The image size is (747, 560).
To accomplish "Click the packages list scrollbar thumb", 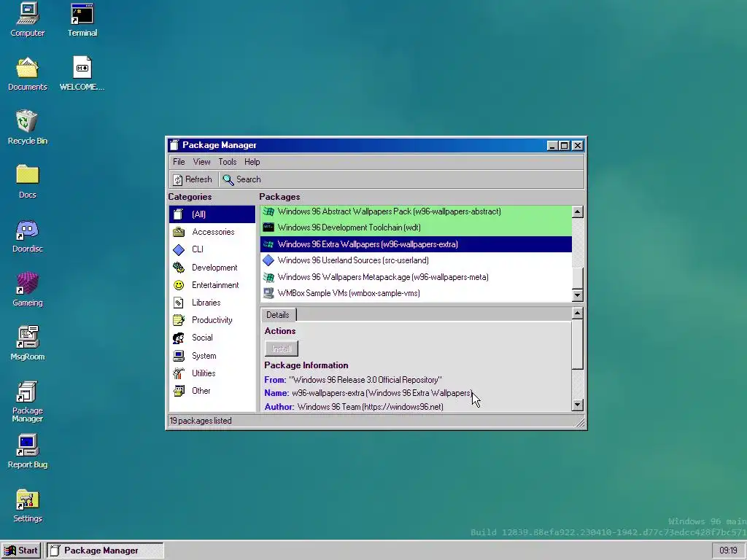I will 578,278.
